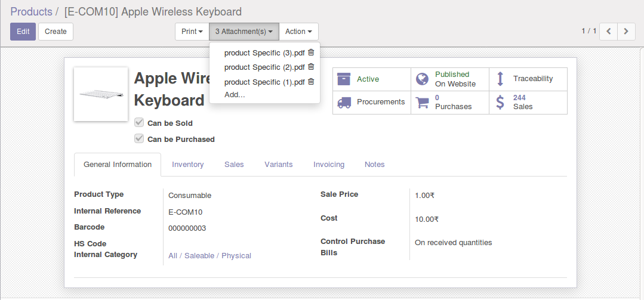This screenshot has height=300, width=644.
Task: Toggle the Can be Purchased checkbox
Action: point(139,139)
